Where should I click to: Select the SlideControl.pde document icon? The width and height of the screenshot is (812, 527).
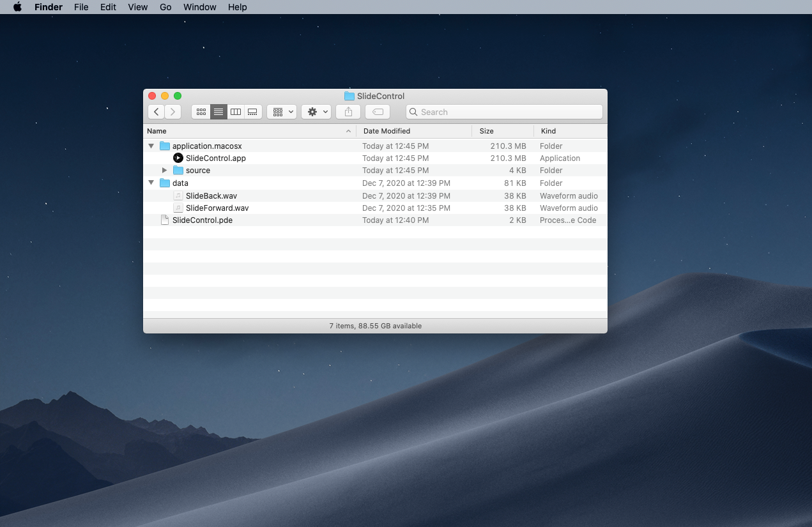click(165, 220)
